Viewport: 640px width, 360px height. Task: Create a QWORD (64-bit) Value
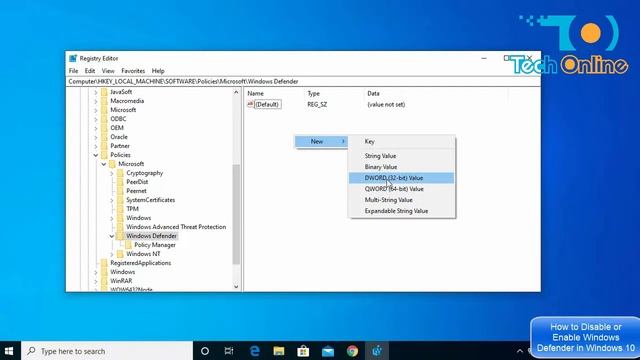(x=402, y=189)
